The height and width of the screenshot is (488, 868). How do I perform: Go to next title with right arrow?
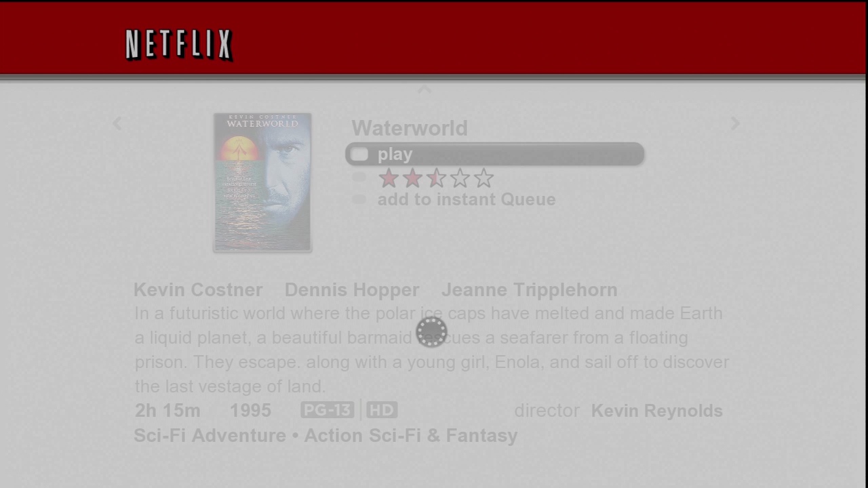[x=735, y=123]
